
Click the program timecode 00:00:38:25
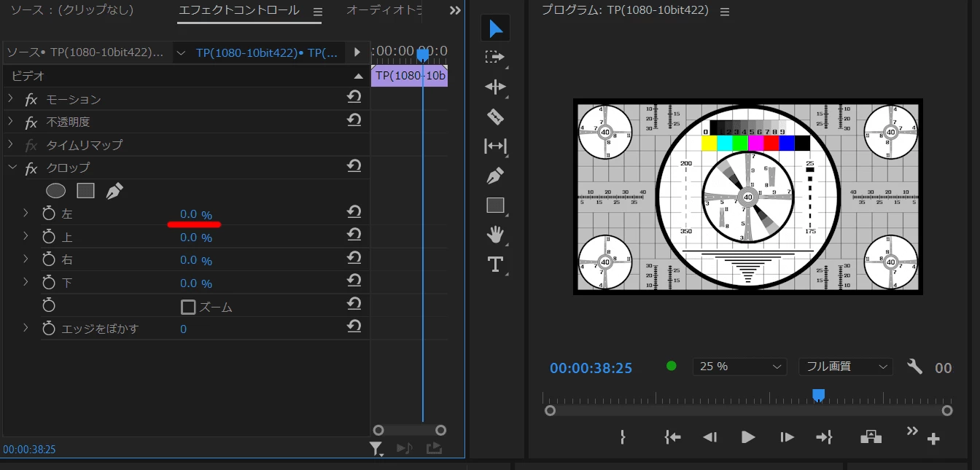tap(591, 368)
